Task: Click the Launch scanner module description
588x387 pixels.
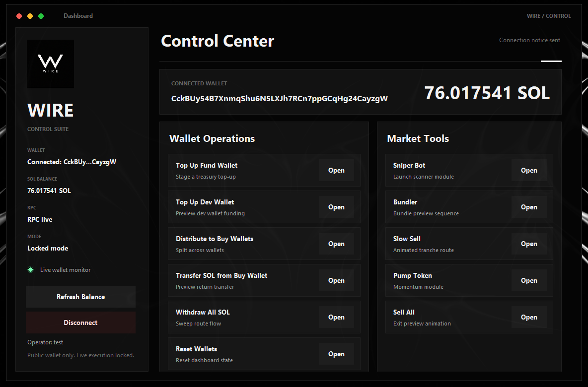Action: click(424, 177)
